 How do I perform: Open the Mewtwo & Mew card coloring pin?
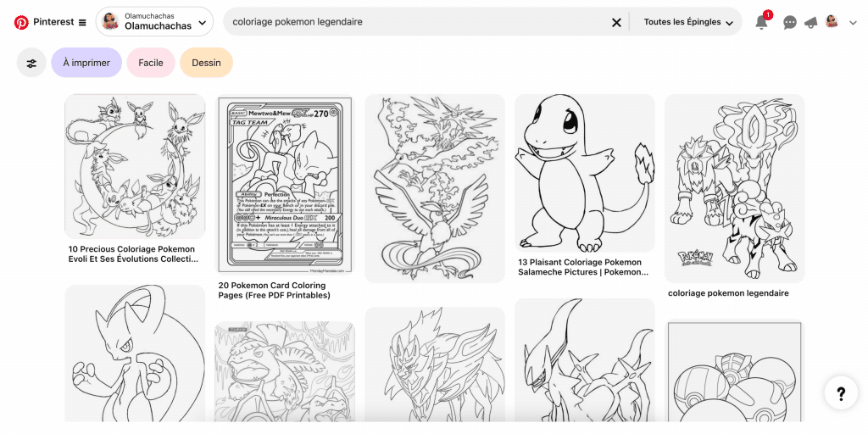[285, 185]
